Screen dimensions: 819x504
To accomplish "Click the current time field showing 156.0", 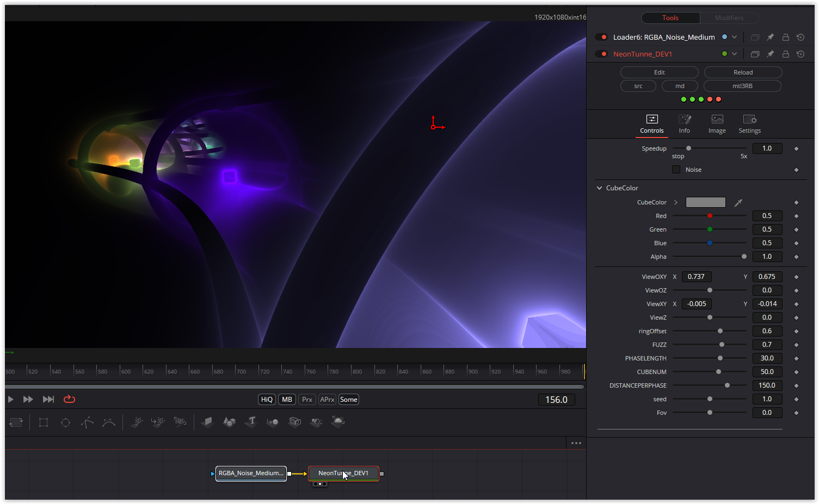I will (556, 400).
